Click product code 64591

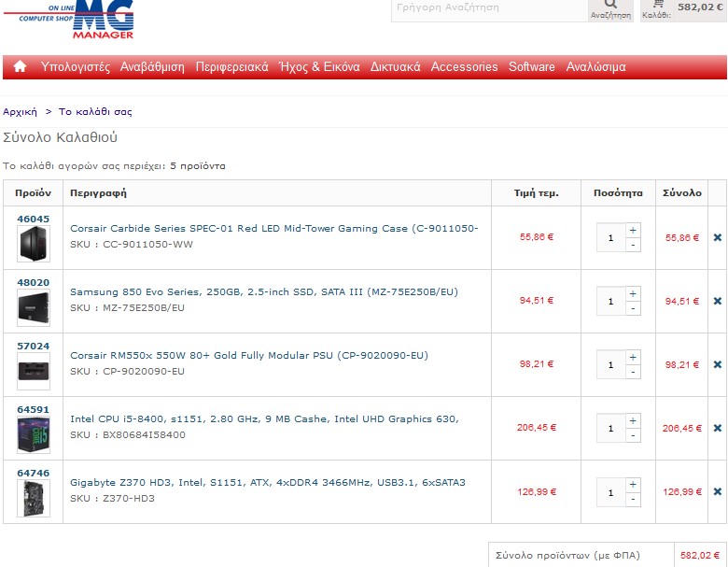33,409
